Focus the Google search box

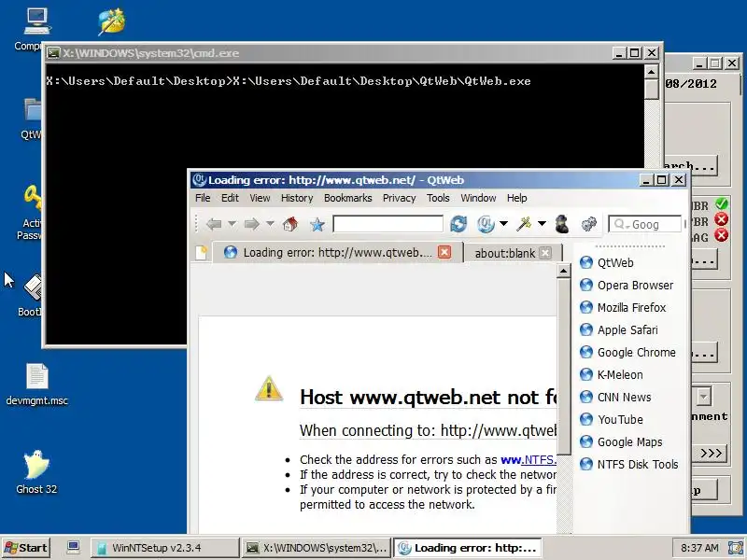coord(645,224)
